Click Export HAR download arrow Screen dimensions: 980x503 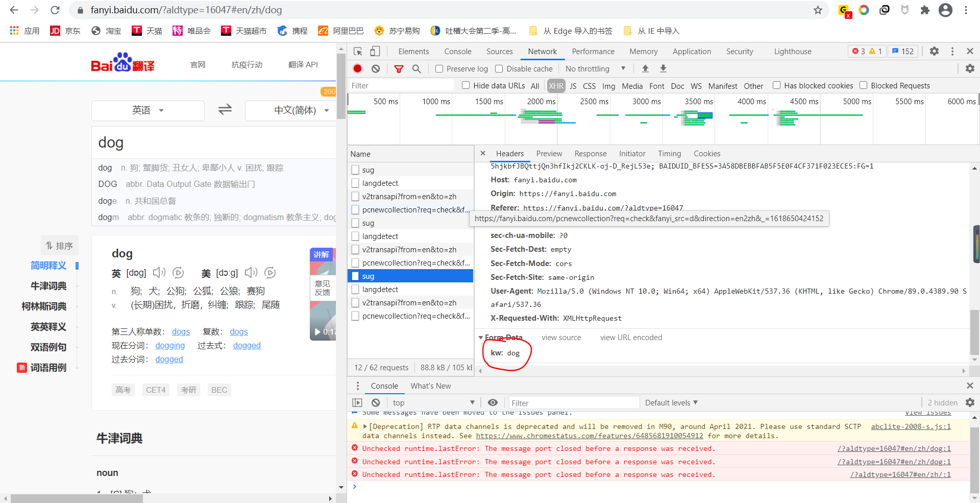coord(663,68)
